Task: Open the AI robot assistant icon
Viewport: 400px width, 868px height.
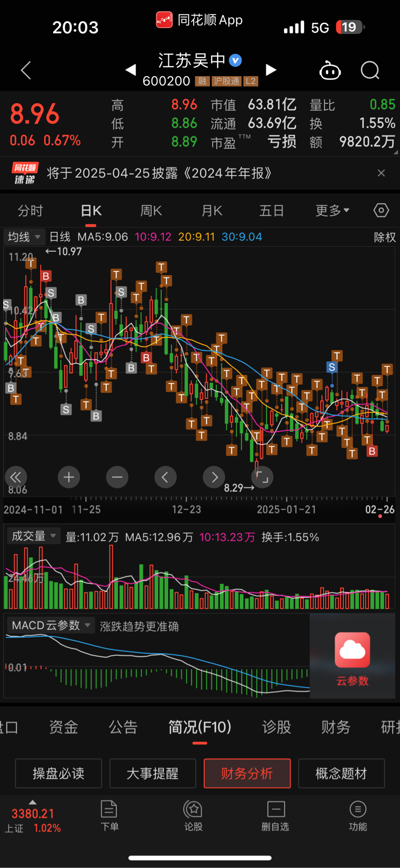Action: click(330, 70)
